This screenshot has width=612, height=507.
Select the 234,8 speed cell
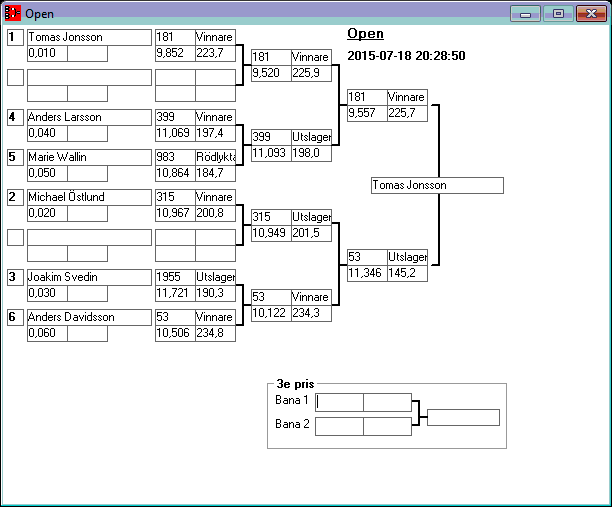coord(215,334)
